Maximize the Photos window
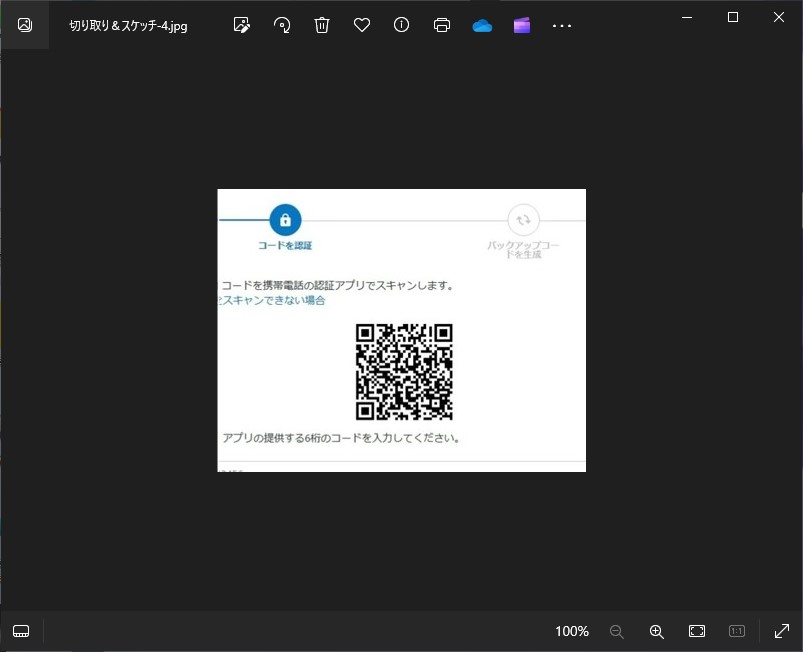The image size is (803, 652). [x=733, y=17]
